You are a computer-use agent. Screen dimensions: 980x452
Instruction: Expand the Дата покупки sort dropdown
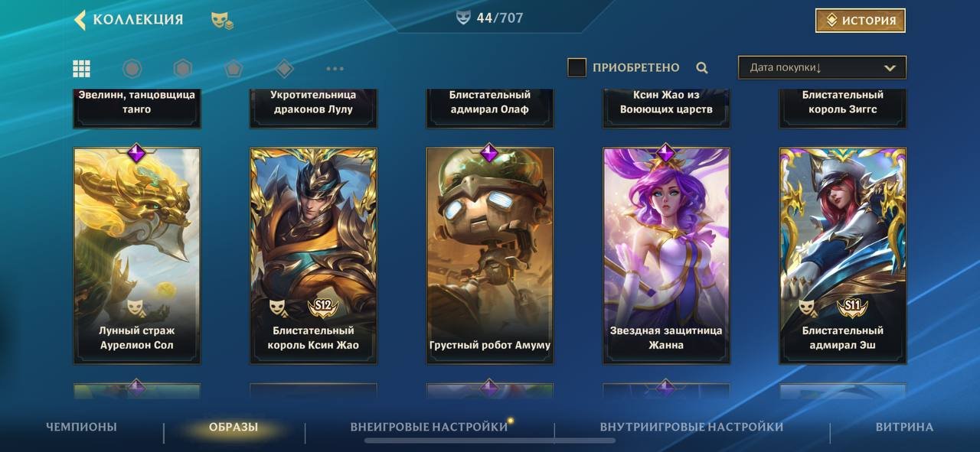tap(822, 67)
